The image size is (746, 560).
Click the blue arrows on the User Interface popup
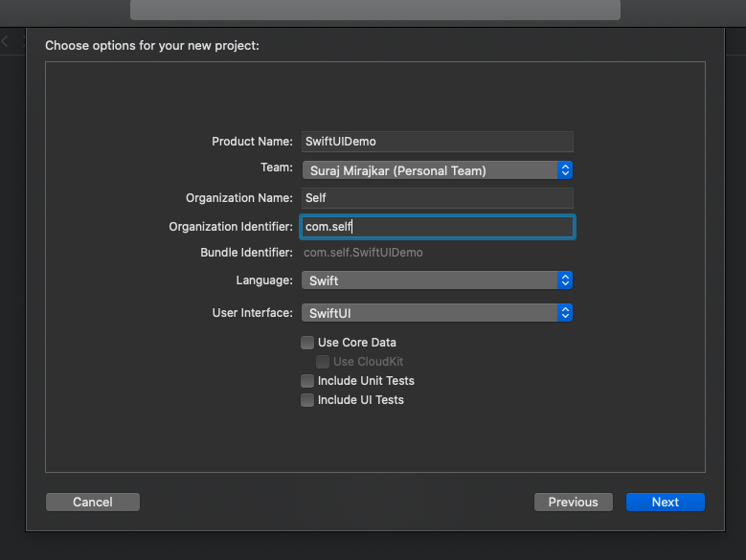(x=565, y=312)
